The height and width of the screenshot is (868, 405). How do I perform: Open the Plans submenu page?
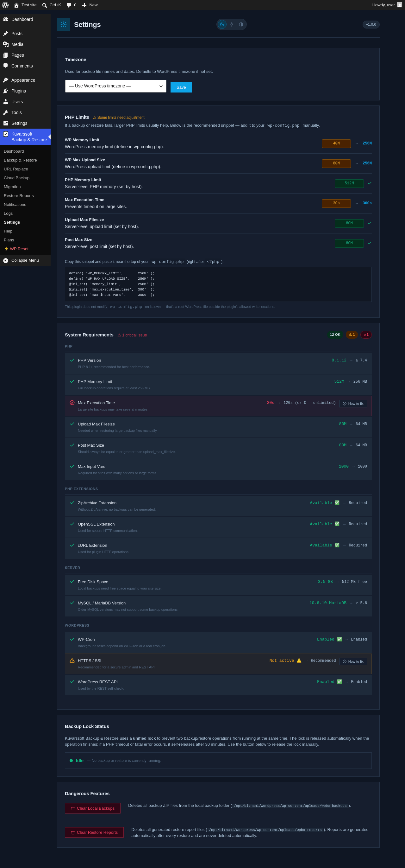[9, 240]
